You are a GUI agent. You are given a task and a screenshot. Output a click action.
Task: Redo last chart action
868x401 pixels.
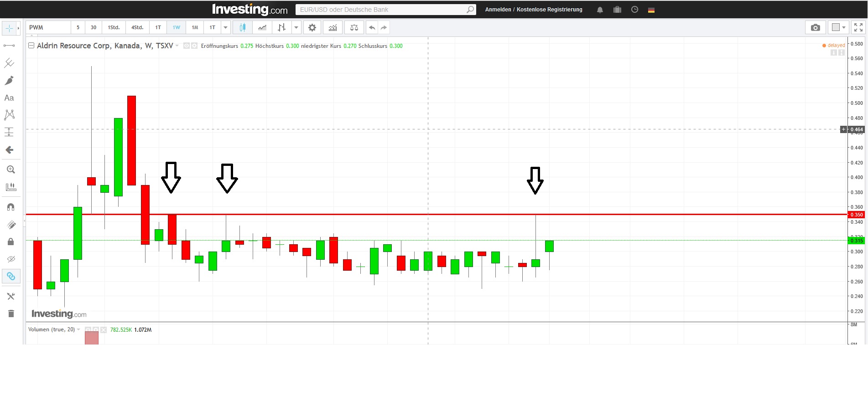point(384,27)
